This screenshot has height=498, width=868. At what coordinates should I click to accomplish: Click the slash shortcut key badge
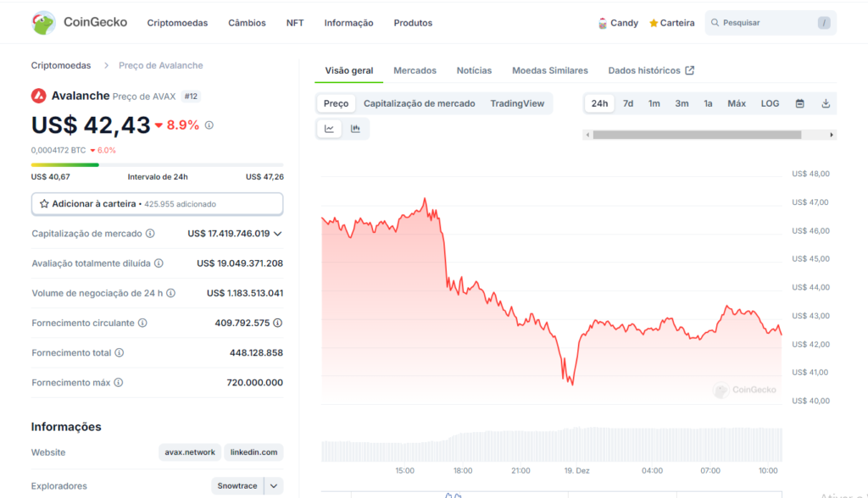pos(824,23)
